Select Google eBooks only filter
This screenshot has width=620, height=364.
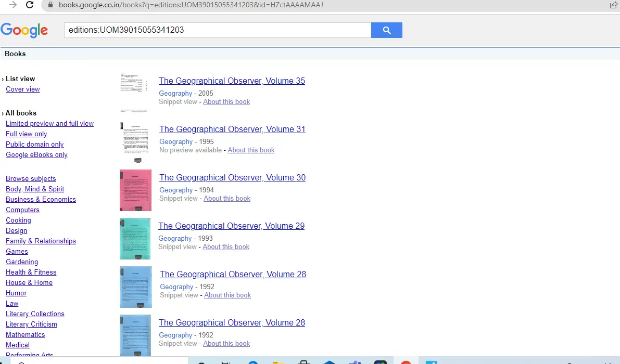(x=36, y=155)
